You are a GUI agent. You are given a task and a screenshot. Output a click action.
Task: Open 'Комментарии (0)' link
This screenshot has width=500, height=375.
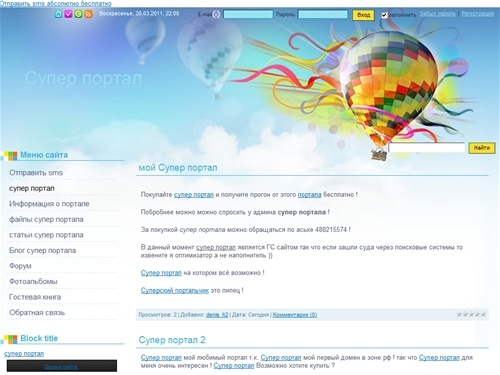tap(295, 315)
